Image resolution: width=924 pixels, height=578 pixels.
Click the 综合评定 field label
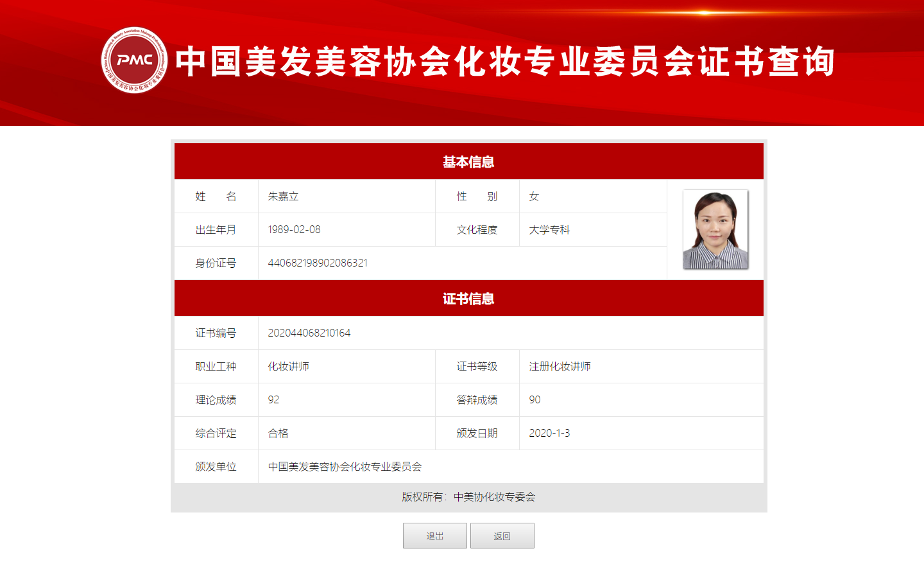point(216,433)
